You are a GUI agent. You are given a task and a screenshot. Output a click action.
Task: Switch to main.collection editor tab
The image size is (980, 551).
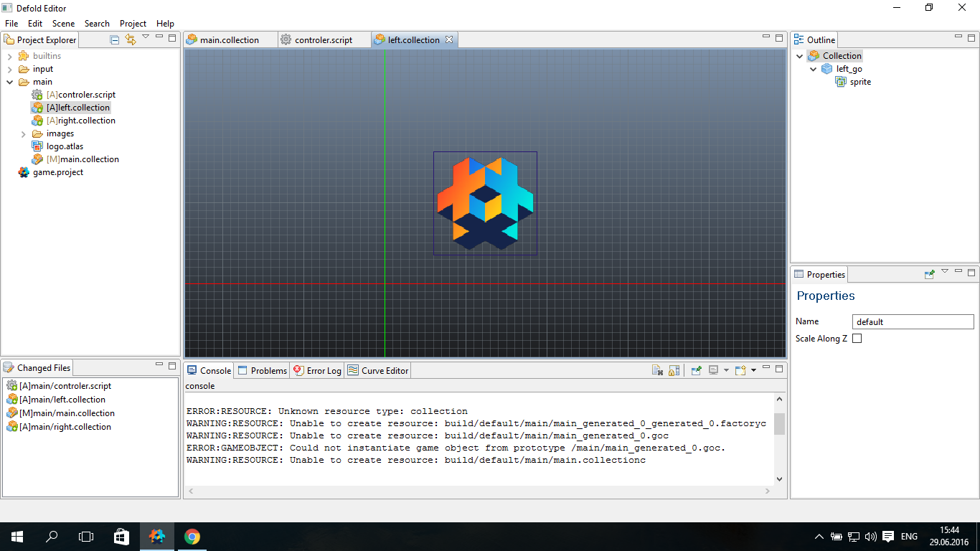pyautogui.click(x=230, y=40)
